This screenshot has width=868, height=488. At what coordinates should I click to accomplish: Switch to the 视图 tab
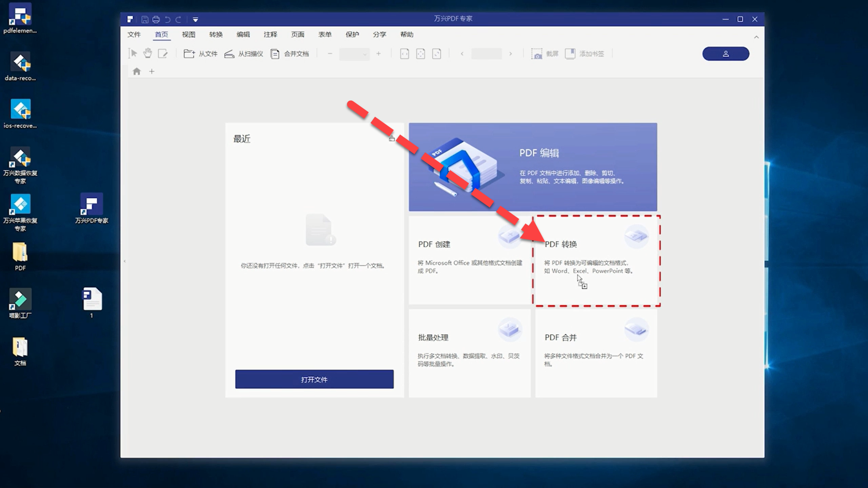point(189,34)
